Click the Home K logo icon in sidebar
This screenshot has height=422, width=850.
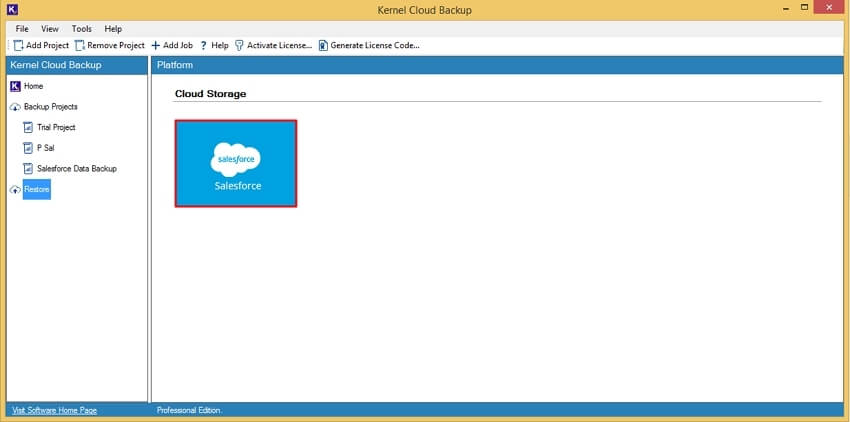tap(15, 86)
